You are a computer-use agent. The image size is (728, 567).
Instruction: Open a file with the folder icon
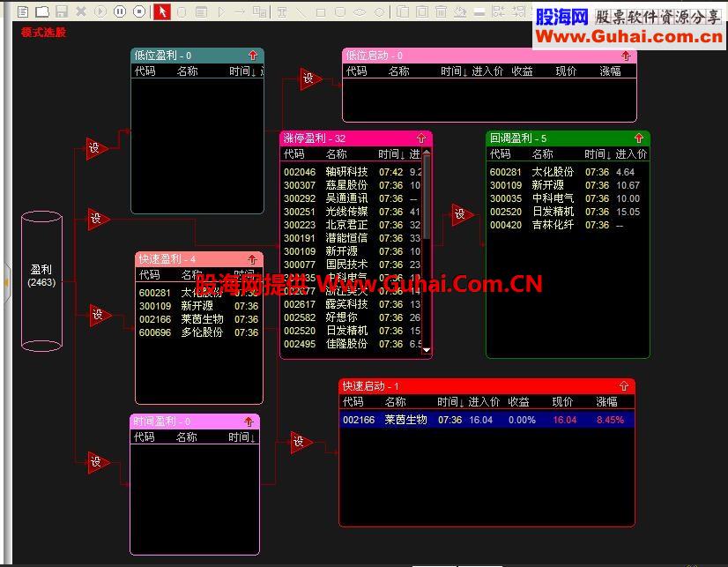[42, 11]
